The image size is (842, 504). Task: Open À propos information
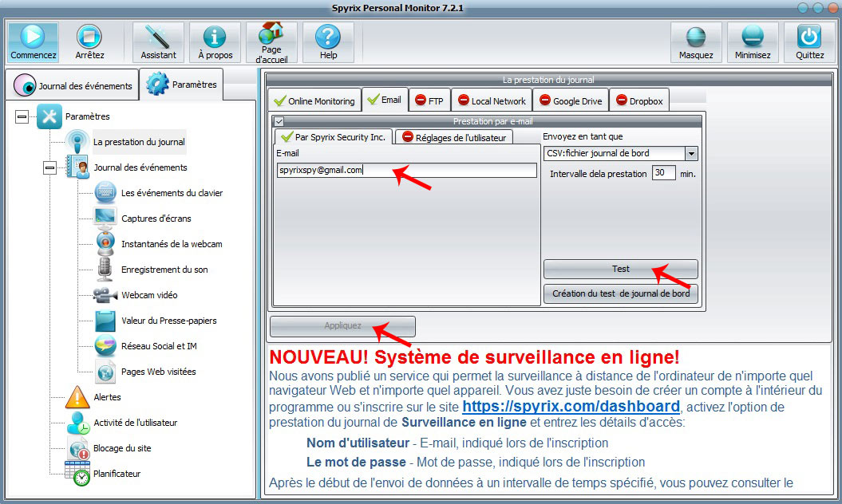click(x=215, y=41)
